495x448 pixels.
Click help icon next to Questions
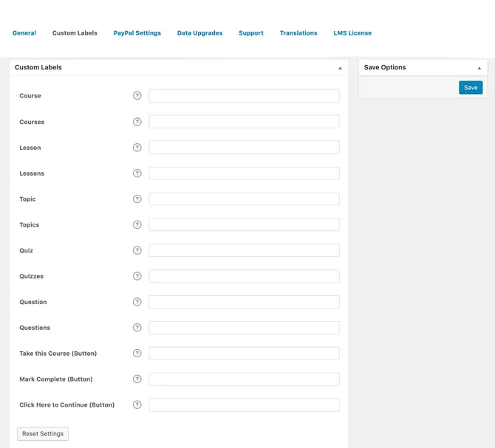137,328
